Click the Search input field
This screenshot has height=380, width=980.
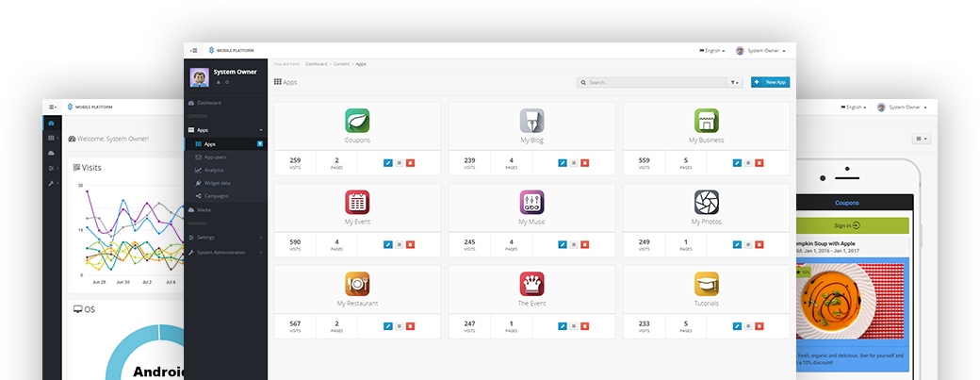[652, 82]
